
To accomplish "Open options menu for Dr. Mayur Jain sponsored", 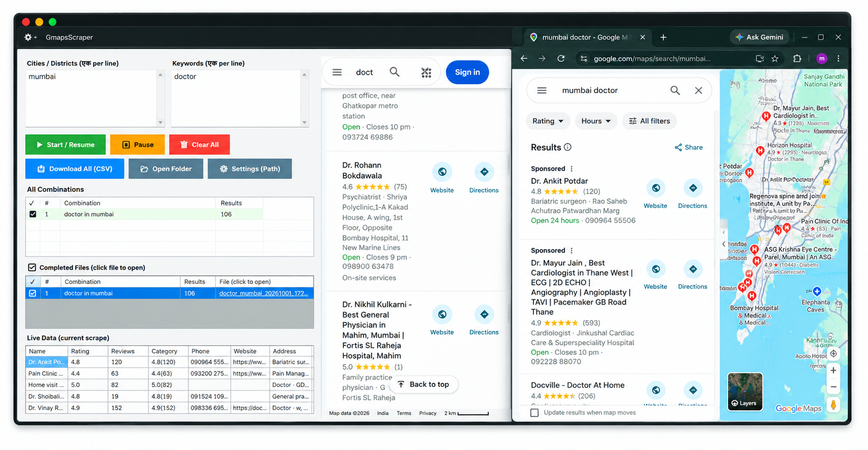I will coord(572,251).
